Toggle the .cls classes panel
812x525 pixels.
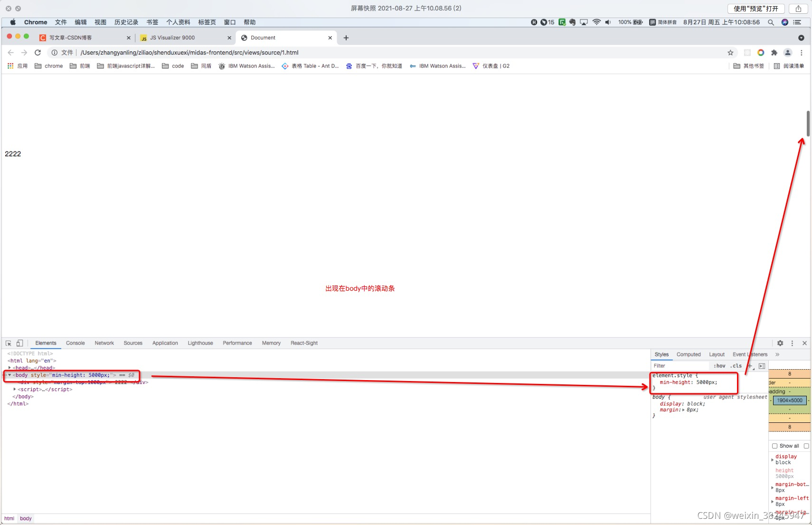736,366
